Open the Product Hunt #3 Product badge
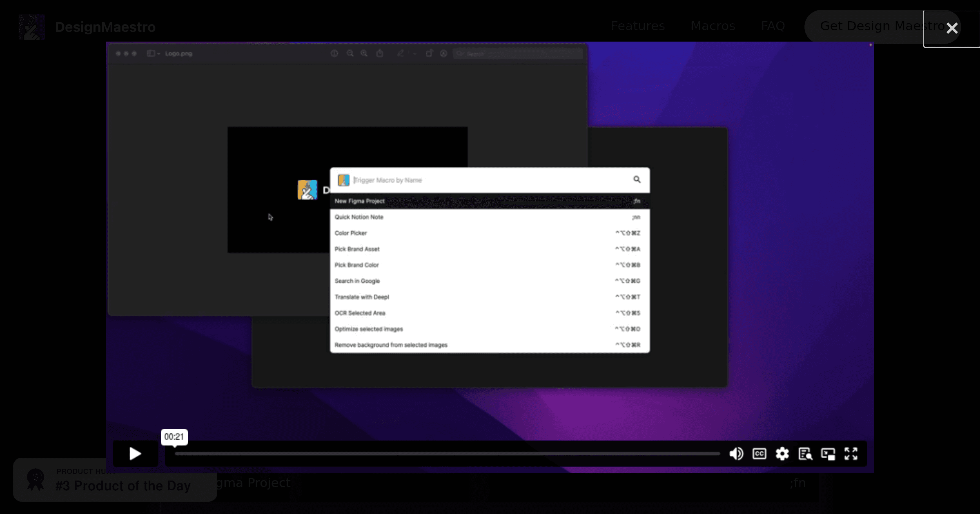This screenshot has height=514, width=980. point(115,480)
